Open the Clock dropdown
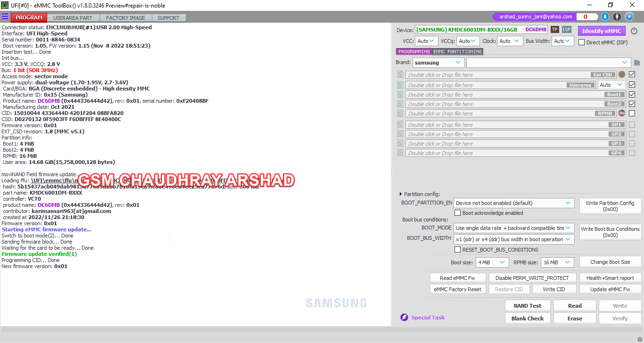The image size is (644, 343). pyautogui.click(x=509, y=41)
